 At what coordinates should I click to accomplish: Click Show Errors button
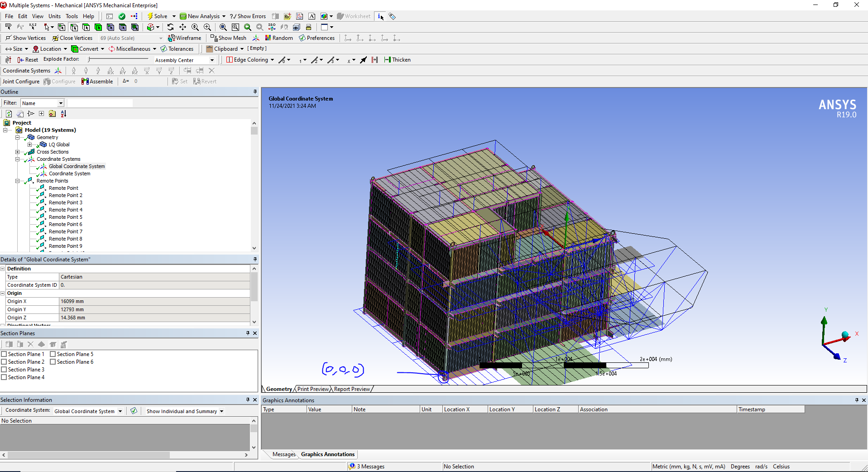(248, 16)
